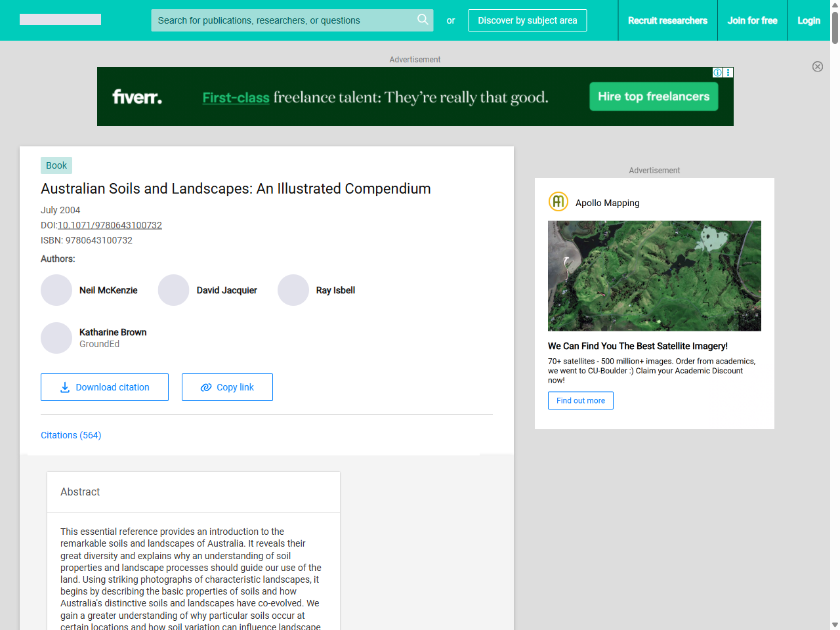840x630 pixels.
Task: Click Find out more on the Apollo ad
Action: pyautogui.click(x=580, y=400)
